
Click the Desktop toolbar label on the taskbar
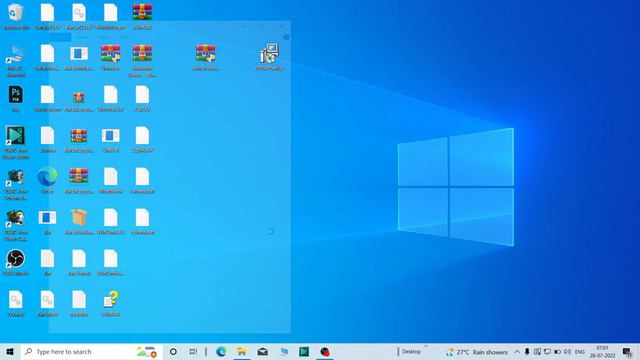(411, 351)
